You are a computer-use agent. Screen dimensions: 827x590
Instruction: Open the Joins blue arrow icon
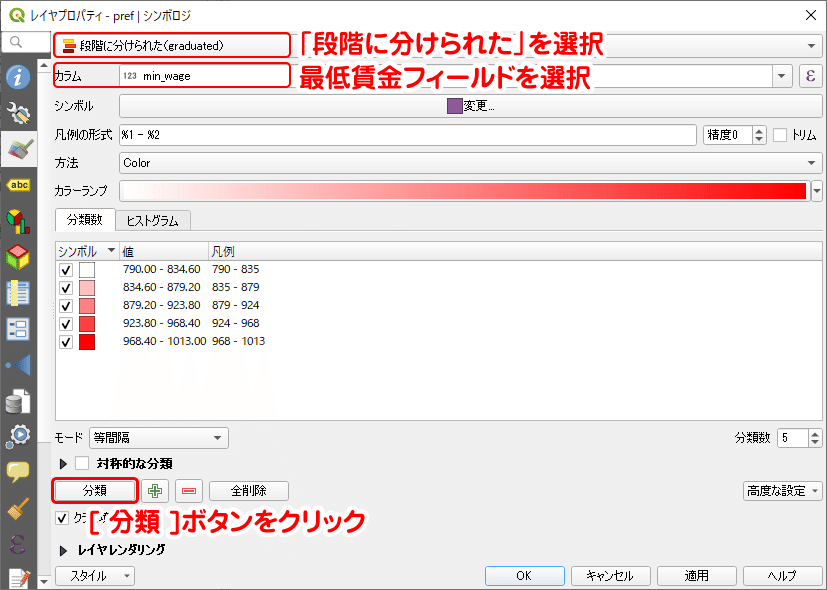(x=18, y=365)
